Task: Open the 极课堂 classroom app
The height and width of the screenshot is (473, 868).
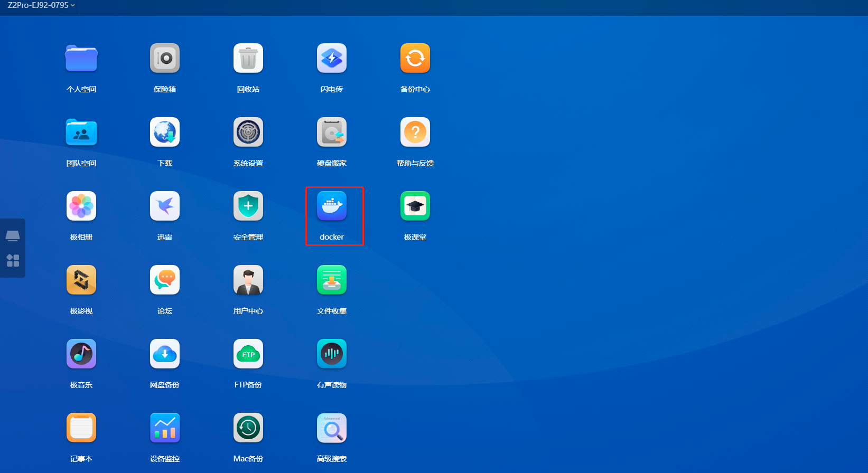Action: [415, 206]
